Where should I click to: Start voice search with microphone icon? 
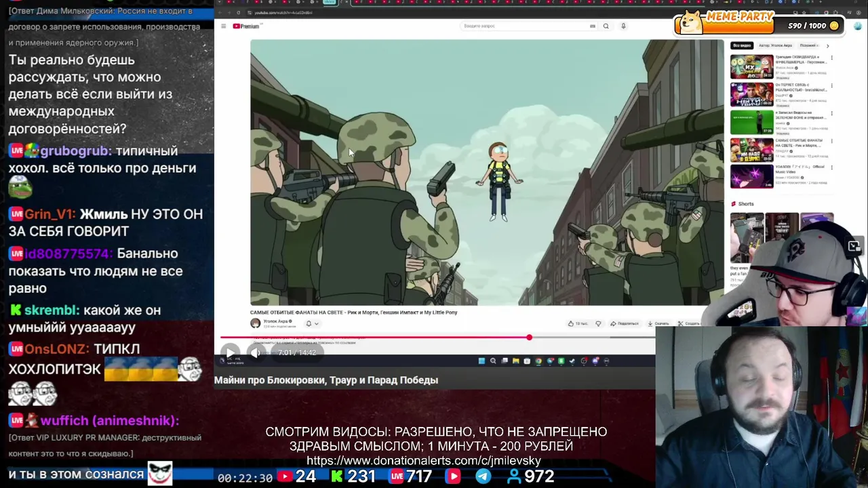[623, 26]
